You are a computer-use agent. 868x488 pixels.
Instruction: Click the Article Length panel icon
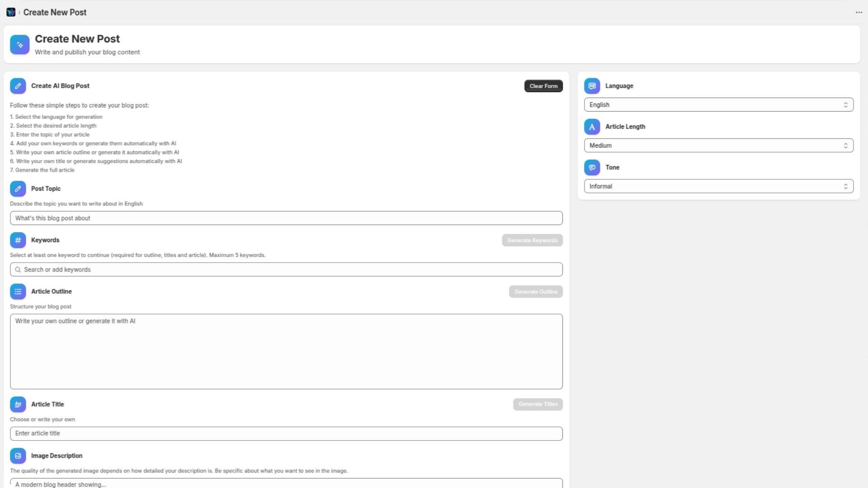[592, 127]
